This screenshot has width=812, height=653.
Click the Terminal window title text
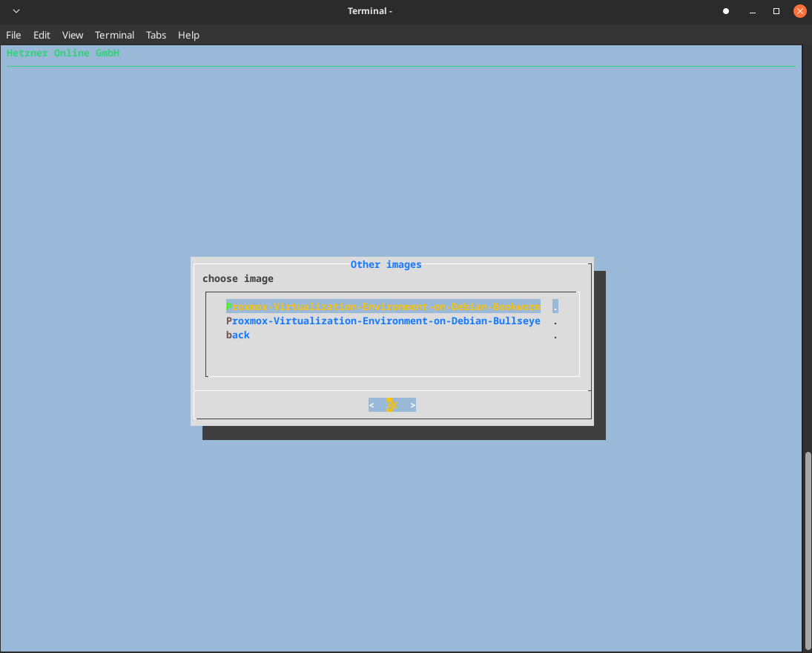[x=369, y=11]
